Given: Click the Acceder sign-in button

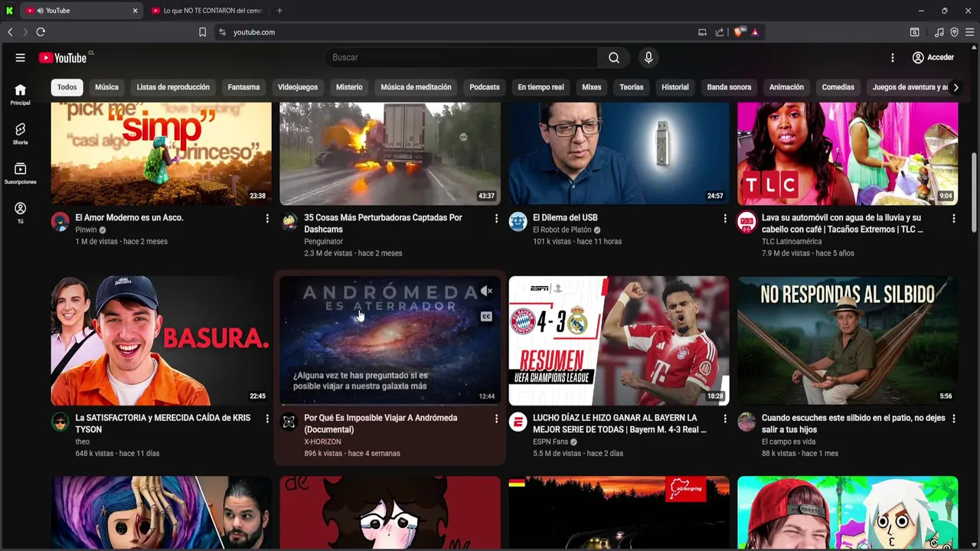Looking at the screenshot, I should click(x=933, y=57).
